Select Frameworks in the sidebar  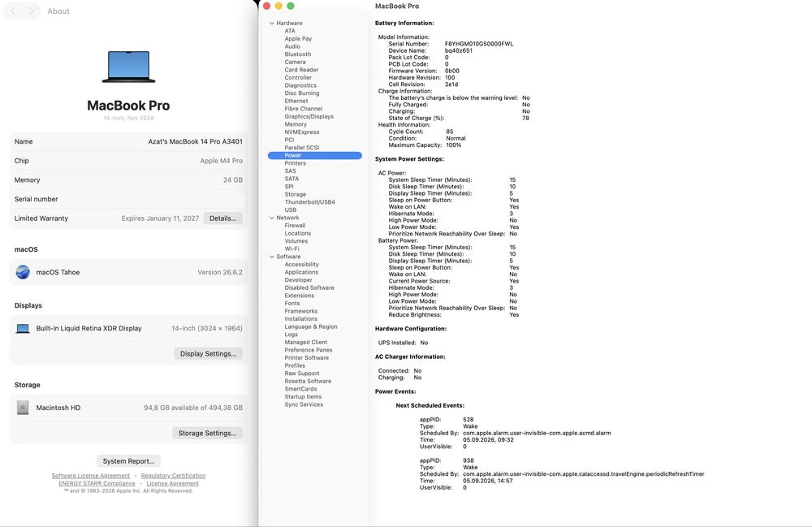(x=300, y=311)
